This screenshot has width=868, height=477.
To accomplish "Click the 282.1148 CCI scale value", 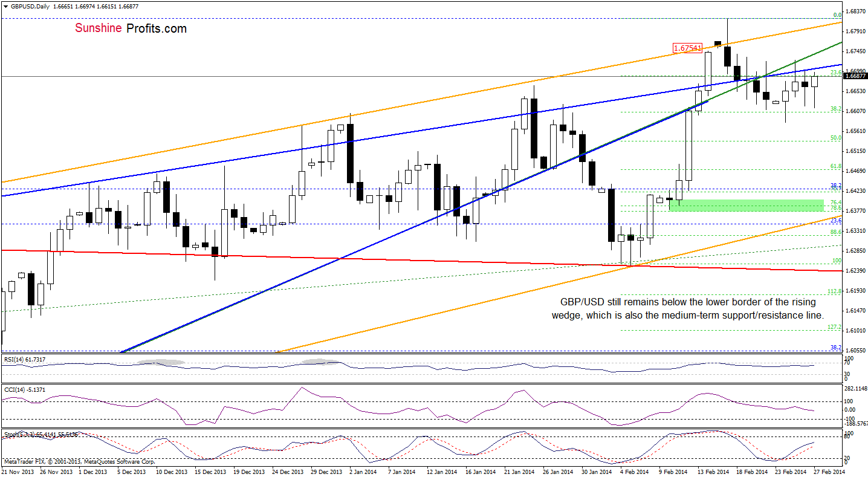I will pyautogui.click(x=856, y=389).
